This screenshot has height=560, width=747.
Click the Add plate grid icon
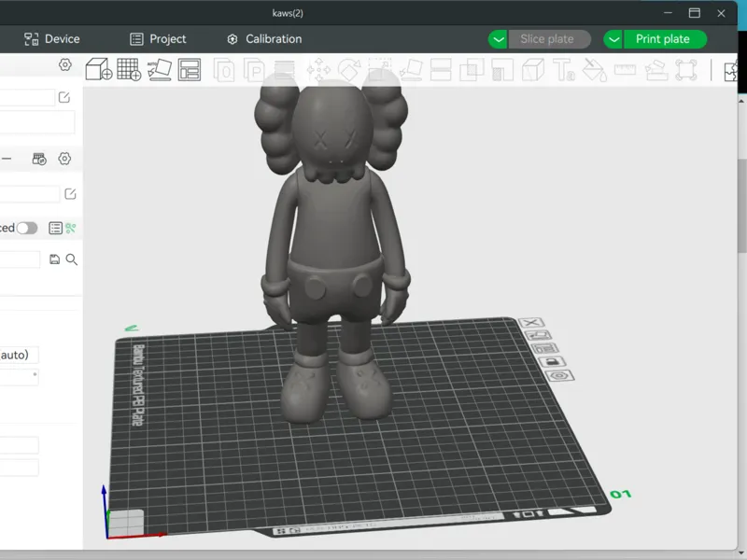pos(129,69)
